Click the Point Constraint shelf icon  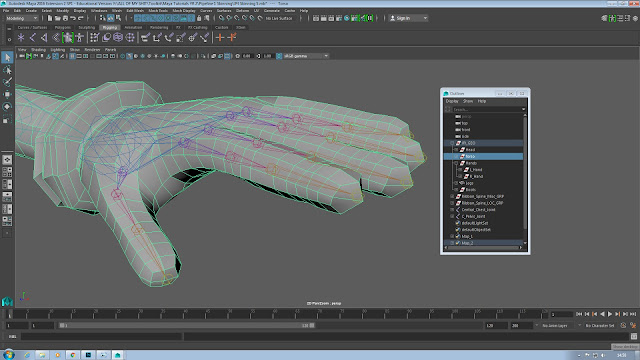(x=157, y=38)
